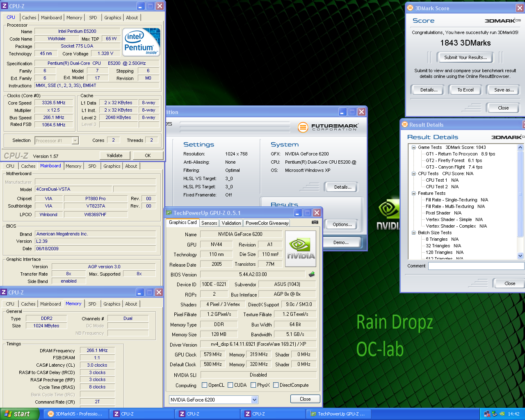Enable the DirectCompute checkbox
The image size is (525, 420).
[x=276, y=385]
